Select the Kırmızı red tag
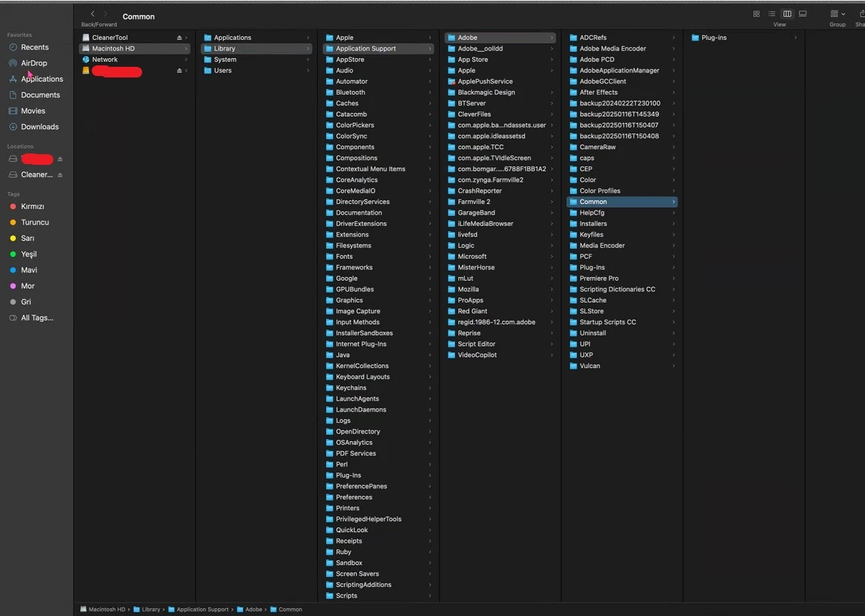The image size is (865, 616). [33, 207]
